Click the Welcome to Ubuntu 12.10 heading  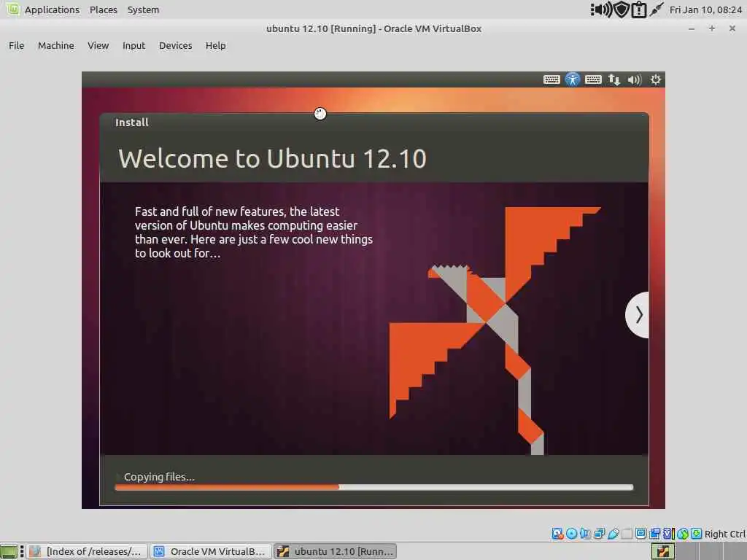tap(272, 158)
